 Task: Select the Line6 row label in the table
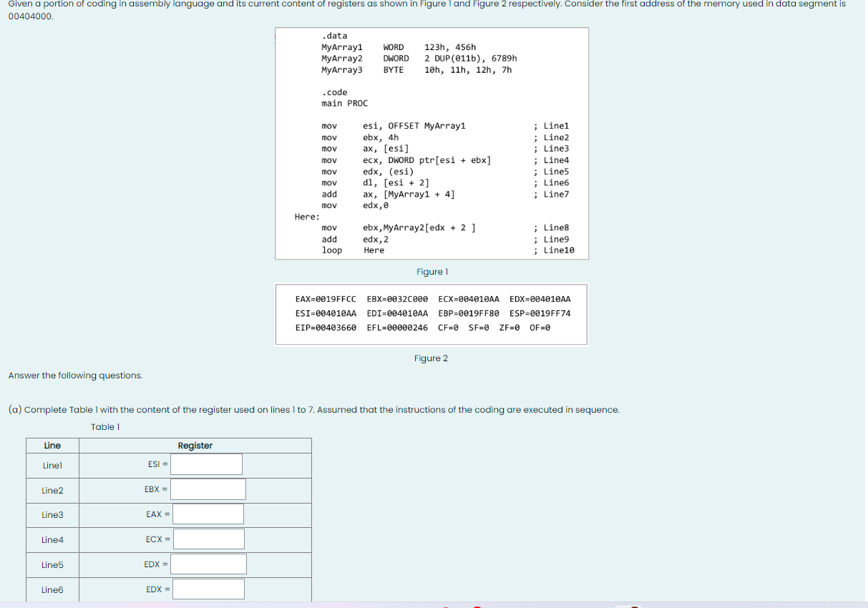pyautogui.click(x=52, y=589)
